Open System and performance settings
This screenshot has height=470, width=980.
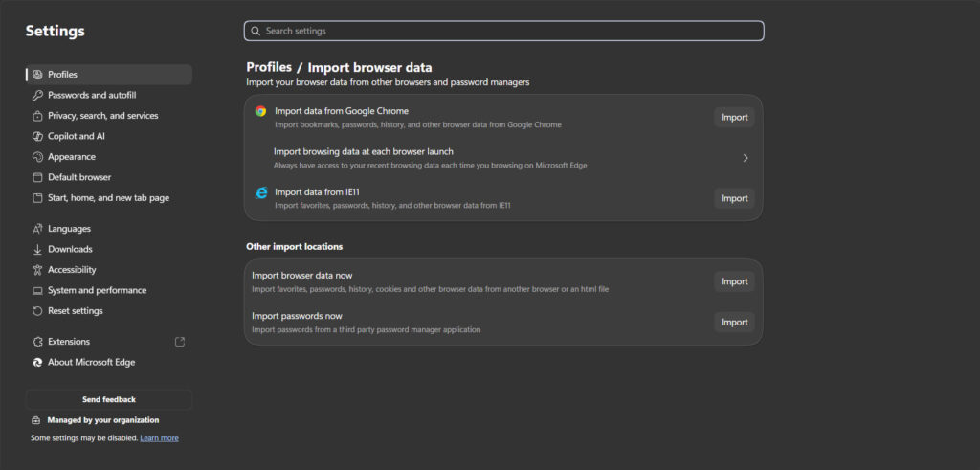[109, 291]
